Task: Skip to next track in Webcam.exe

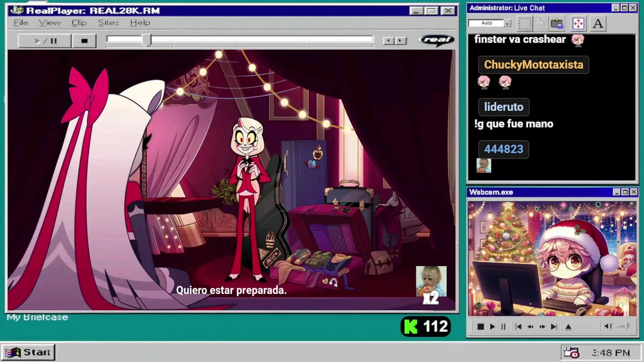Action: coord(553,327)
